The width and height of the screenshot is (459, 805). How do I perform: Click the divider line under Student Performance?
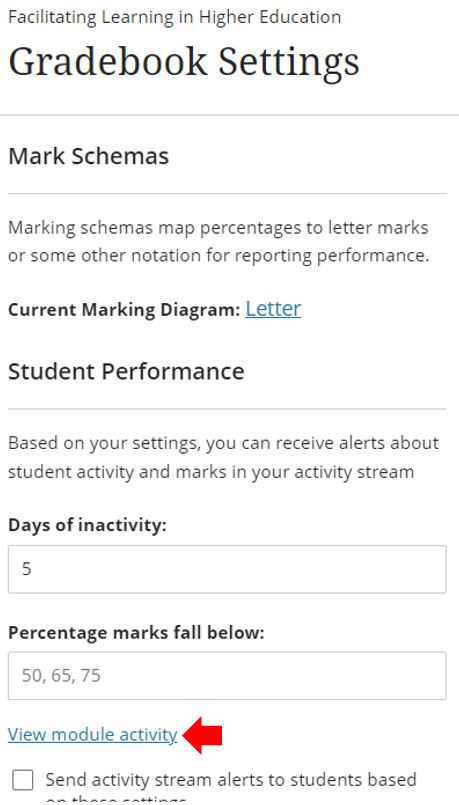[x=227, y=409]
